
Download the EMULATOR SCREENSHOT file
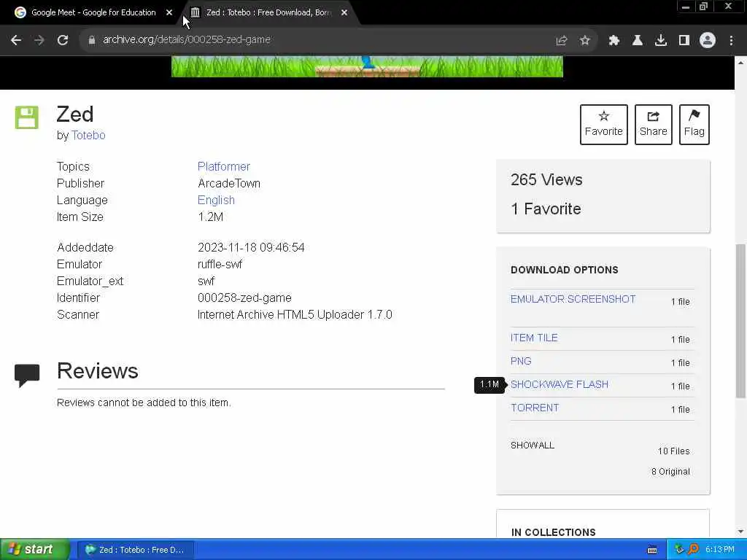tap(573, 299)
